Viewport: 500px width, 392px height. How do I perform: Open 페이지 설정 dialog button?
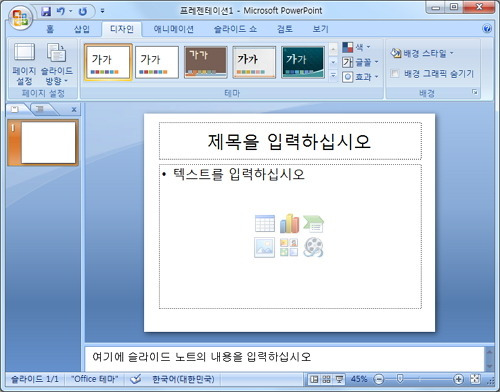[24, 64]
